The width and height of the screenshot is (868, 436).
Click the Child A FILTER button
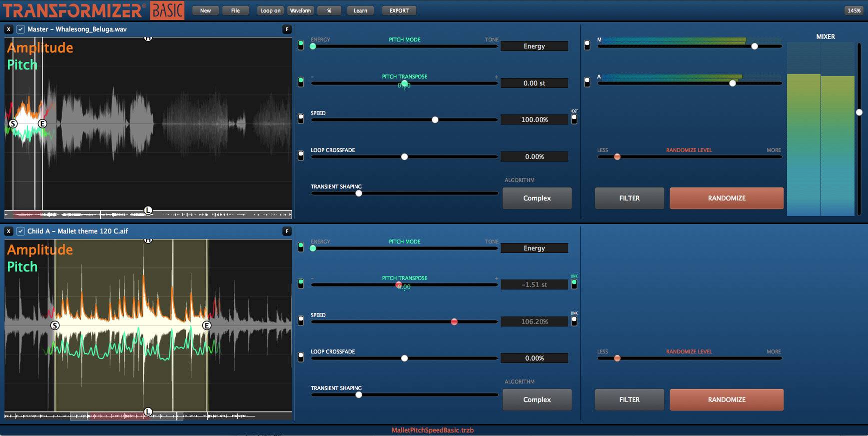(629, 399)
